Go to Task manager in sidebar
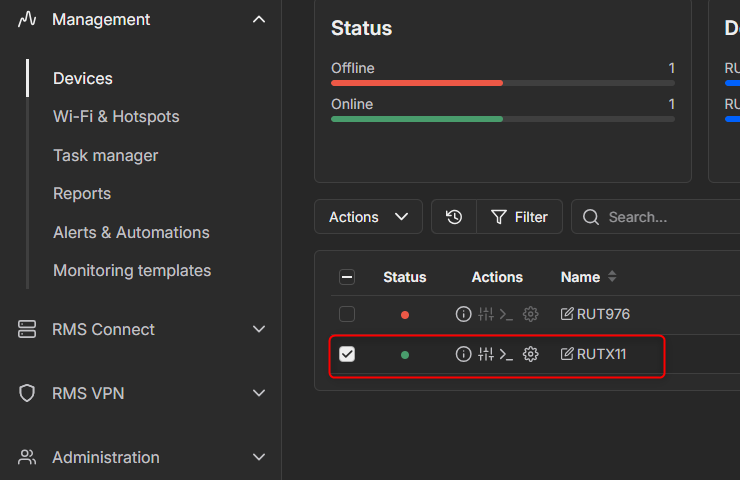 pos(105,155)
